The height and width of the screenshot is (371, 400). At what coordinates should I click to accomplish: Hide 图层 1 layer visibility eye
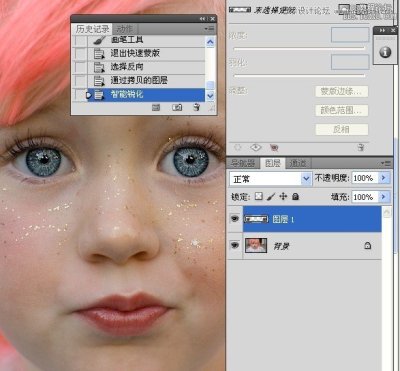click(x=235, y=219)
